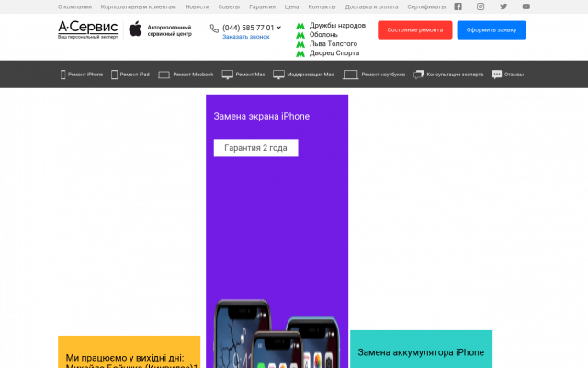Click chat icon next to Консультации эксперта

click(419, 75)
